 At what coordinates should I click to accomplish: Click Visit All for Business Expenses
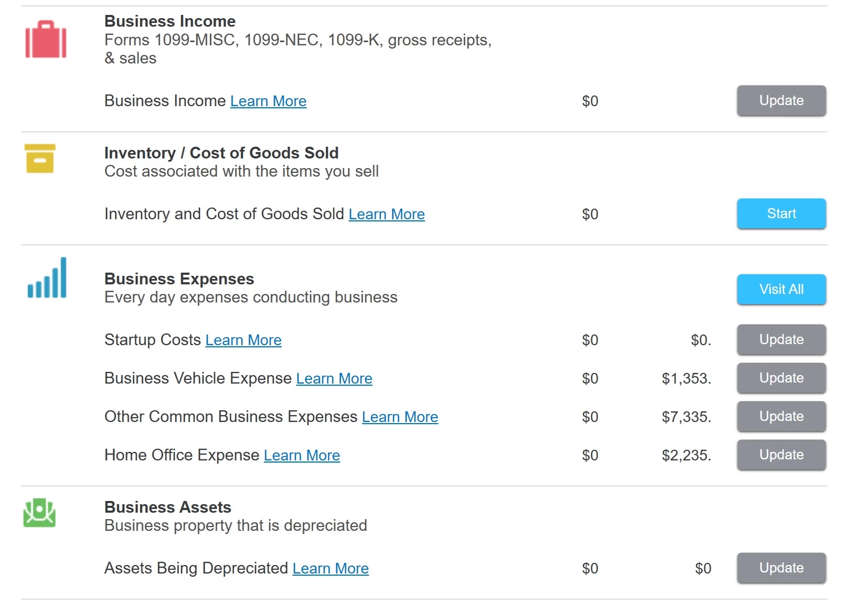[781, 289]
